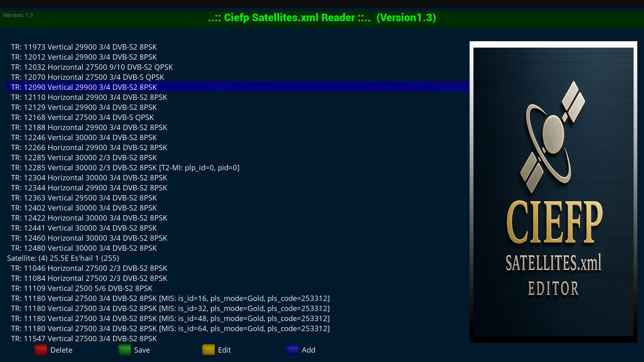Select TR: 11180 row with is_id=16
The image size is (644, 362).
pyautogui.click(x=238, y=298)
